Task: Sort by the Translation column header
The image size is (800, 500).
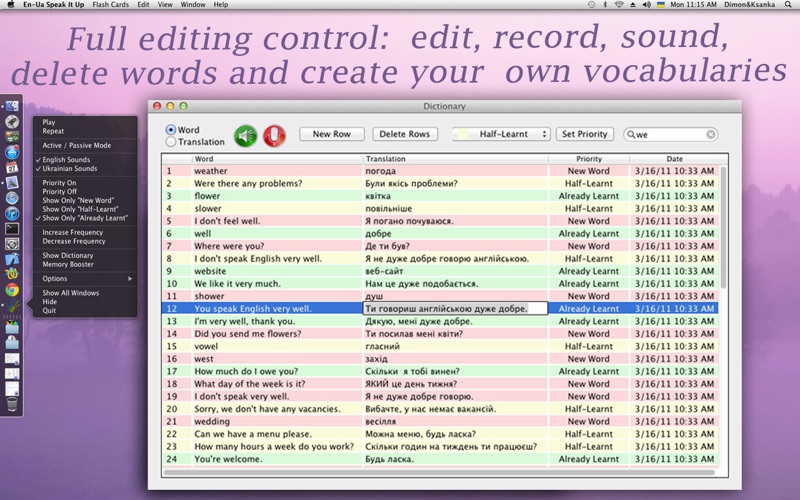Action: tap(456, 159)
